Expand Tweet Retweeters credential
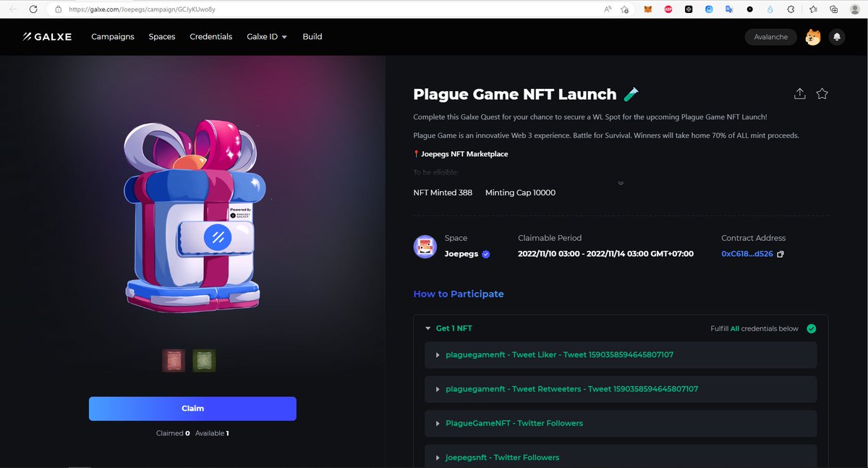This screenshot has height=468, width=868. click(621, 389)
